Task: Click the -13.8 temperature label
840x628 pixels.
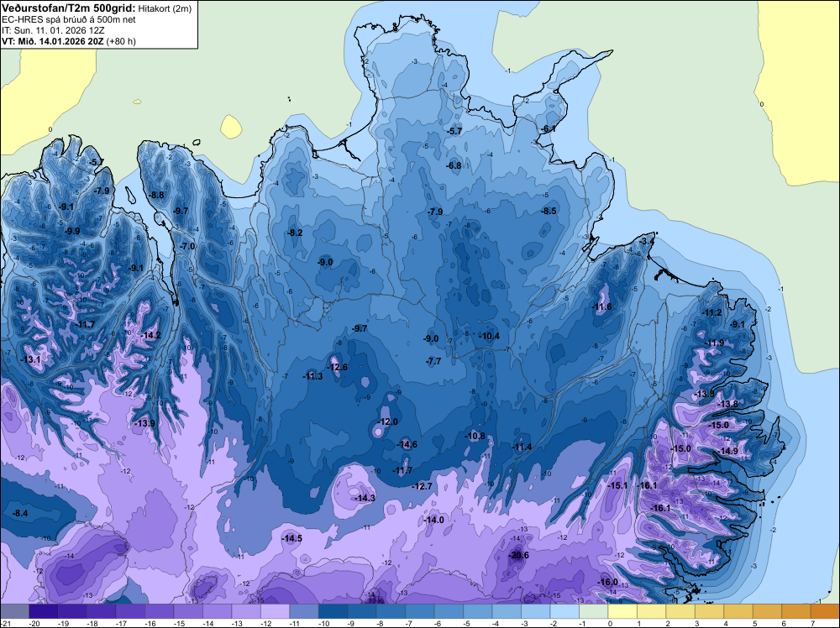Action: point(727,404)
